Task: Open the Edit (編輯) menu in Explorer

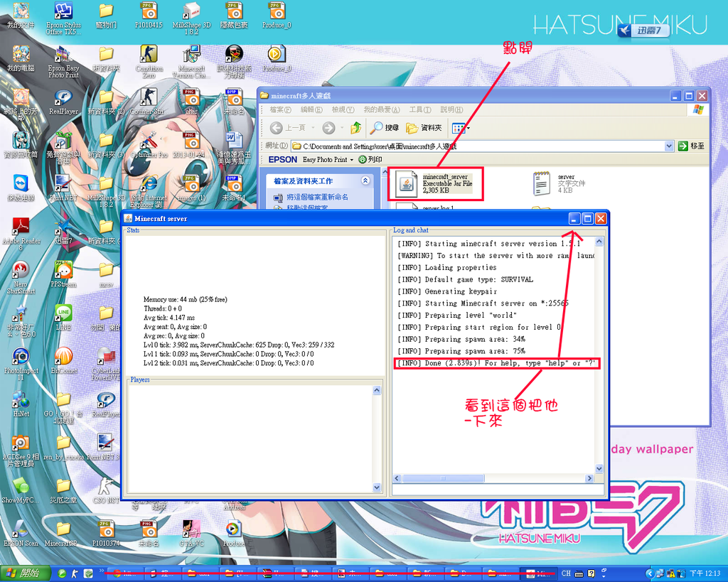Action: (311, 109)
